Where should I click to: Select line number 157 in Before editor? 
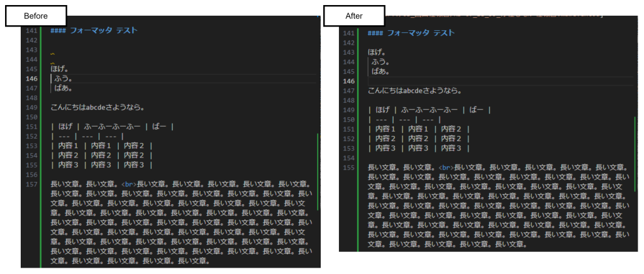(31, 185)
